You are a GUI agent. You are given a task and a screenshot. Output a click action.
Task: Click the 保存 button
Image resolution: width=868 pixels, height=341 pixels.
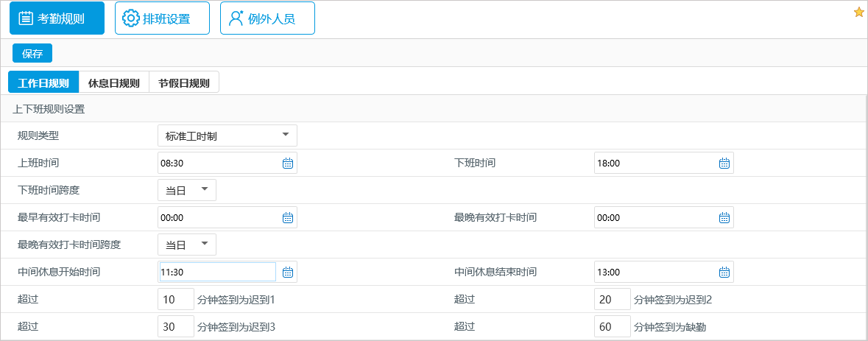click(x=32, y=54)
